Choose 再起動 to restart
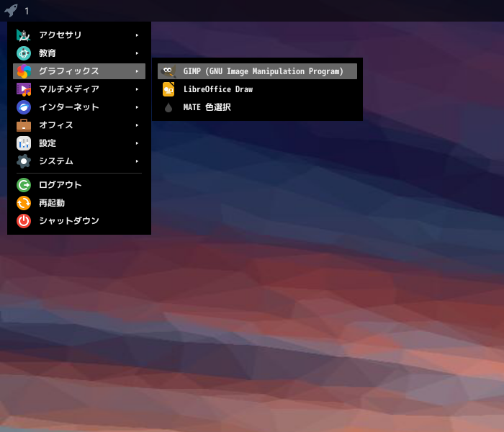The width and height of the screenshot is (504, 432). [x=79, y=203]
